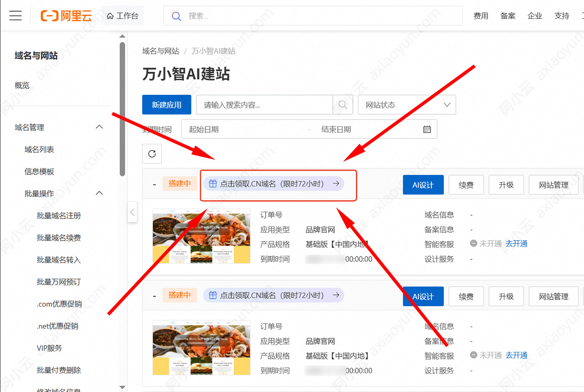Click 升级 in the first site card
This screenshot has height=392, width=584.
506,185
